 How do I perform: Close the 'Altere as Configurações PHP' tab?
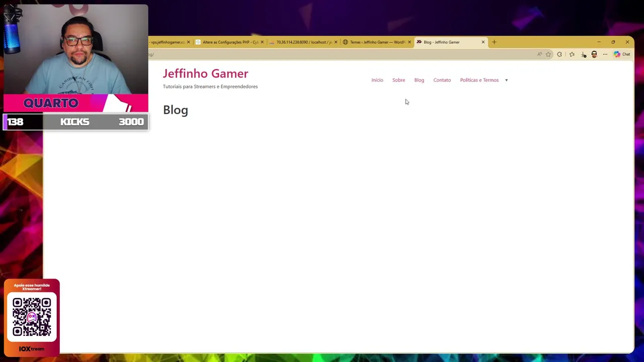(262, 42)
